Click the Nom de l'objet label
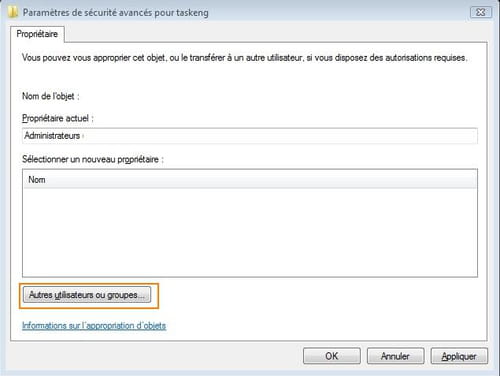The image size is (500, 376). point(51,96)
